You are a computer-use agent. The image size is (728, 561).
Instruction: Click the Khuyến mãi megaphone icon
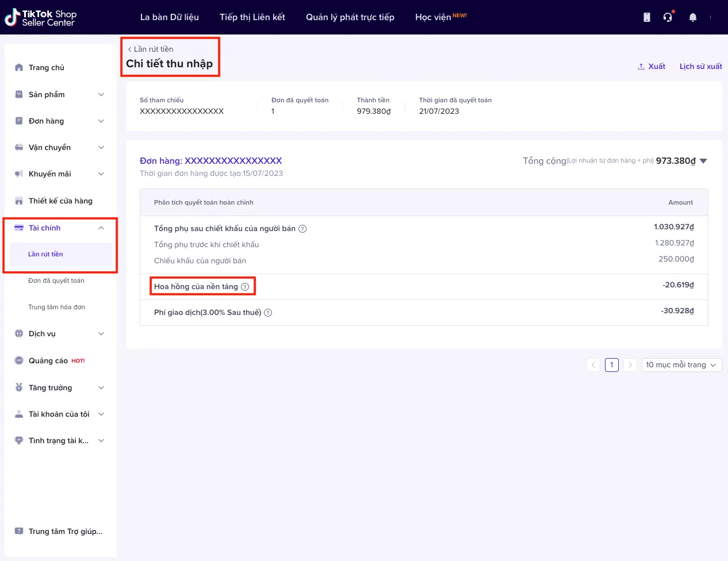pos(19,174)
